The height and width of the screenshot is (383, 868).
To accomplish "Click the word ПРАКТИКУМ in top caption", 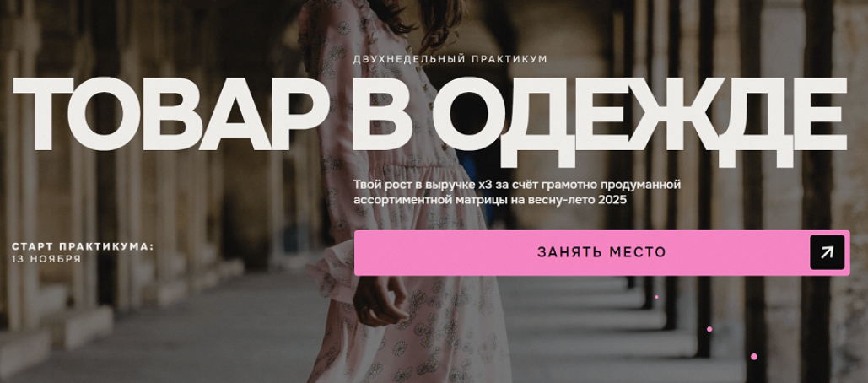I will pos(509,59).
